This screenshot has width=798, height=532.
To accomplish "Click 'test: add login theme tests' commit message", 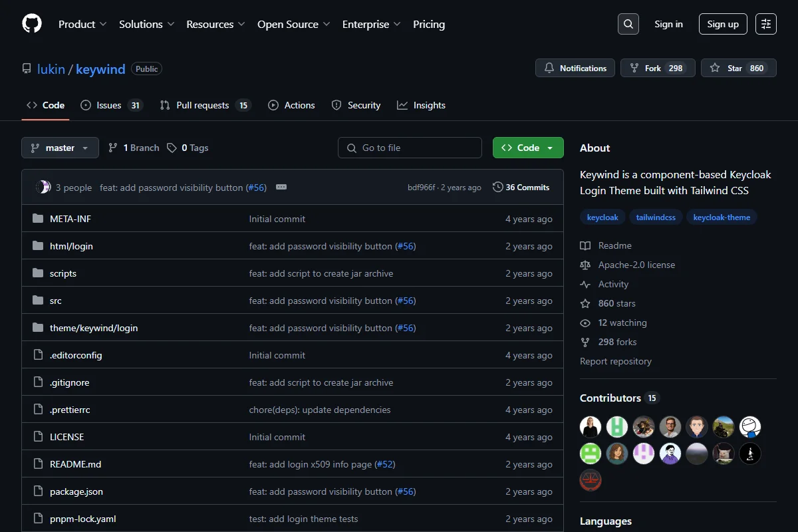I will click(303, 519).
